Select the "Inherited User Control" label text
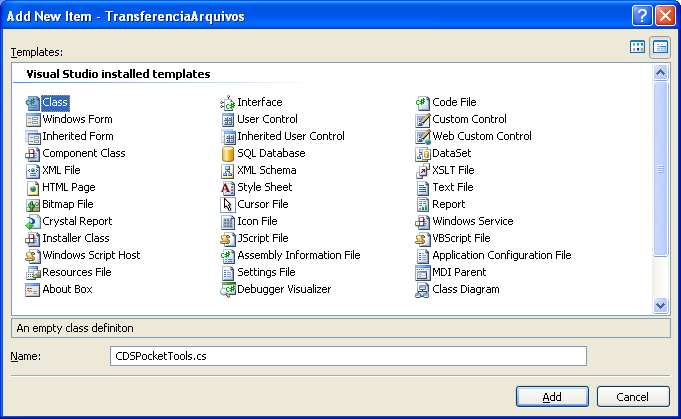This screenshot has height=419, width=681. [291, 136]
